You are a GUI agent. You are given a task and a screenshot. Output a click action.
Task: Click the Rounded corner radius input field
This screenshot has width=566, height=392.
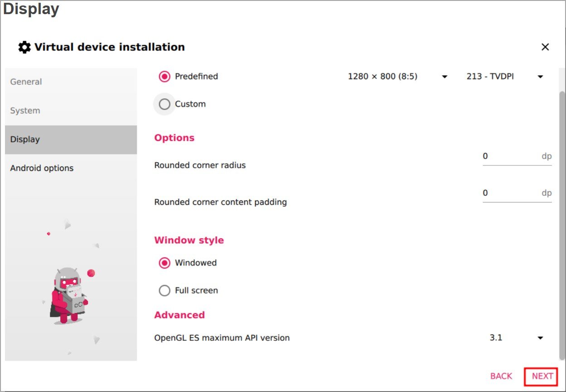(x=517, y=157)
